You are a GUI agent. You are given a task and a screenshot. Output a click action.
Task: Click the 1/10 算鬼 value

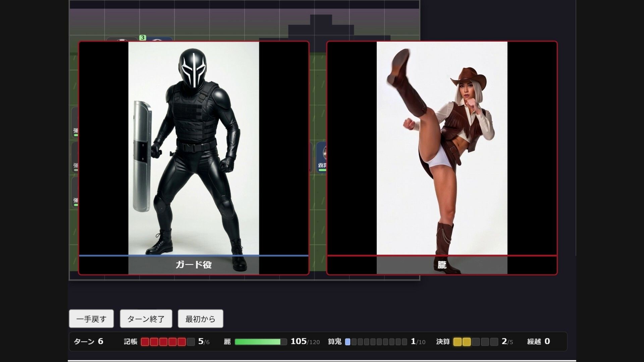[x=418, y=342]
